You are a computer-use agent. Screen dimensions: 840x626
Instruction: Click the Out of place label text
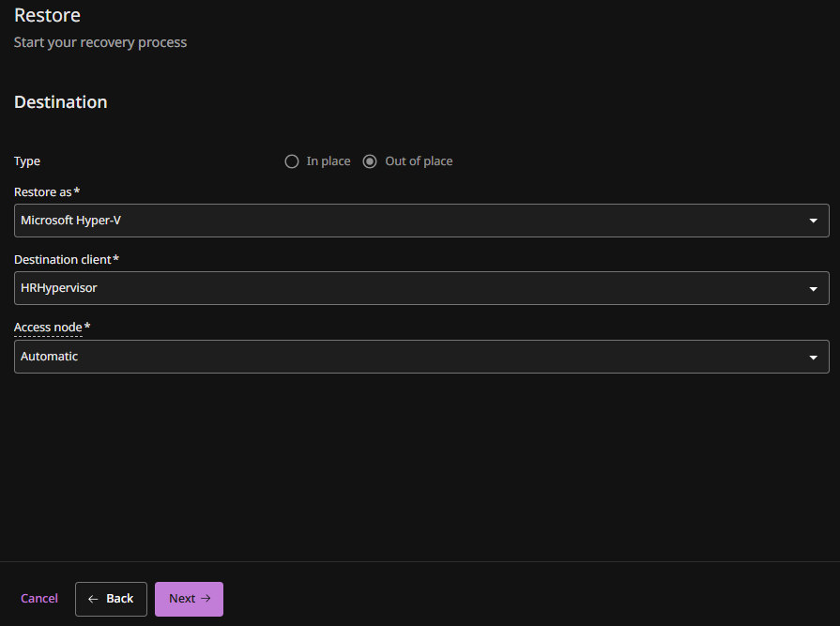(x=419, y=161)
